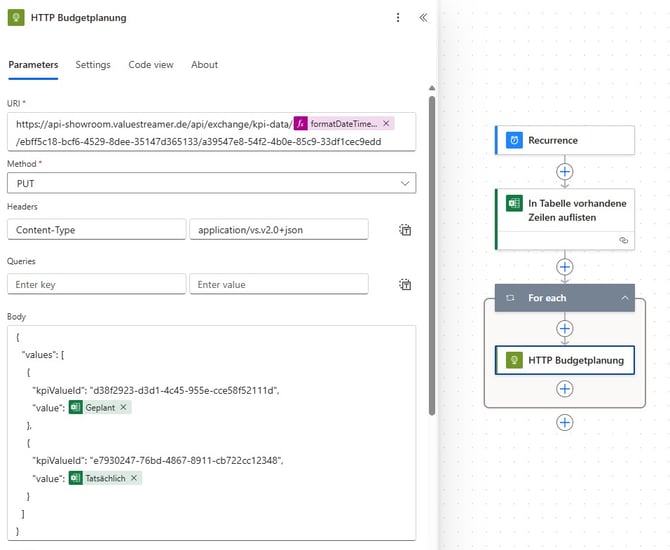Viewport: 670px width, 550px height.
Task: Collapse the For each loop chevron
Action: click(x=625, y=298)
